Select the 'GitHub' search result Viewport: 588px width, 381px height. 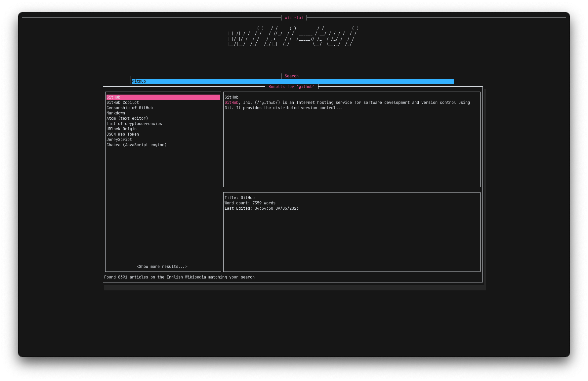point(163,97)
